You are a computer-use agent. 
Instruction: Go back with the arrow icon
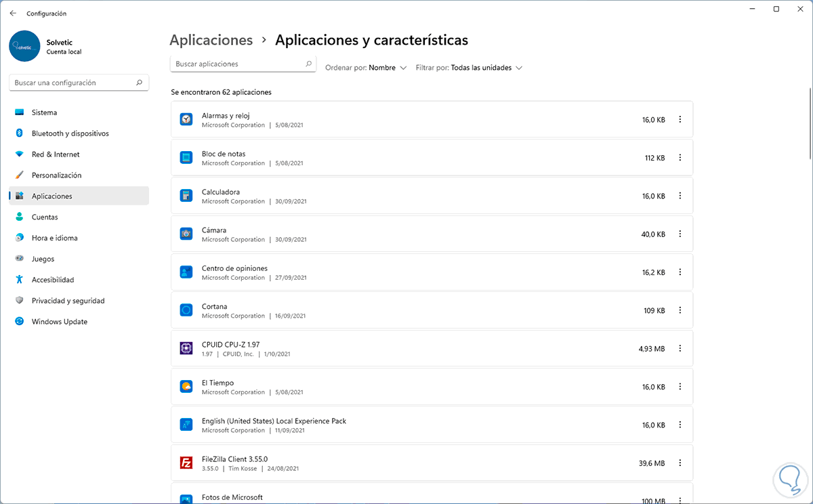13,14
